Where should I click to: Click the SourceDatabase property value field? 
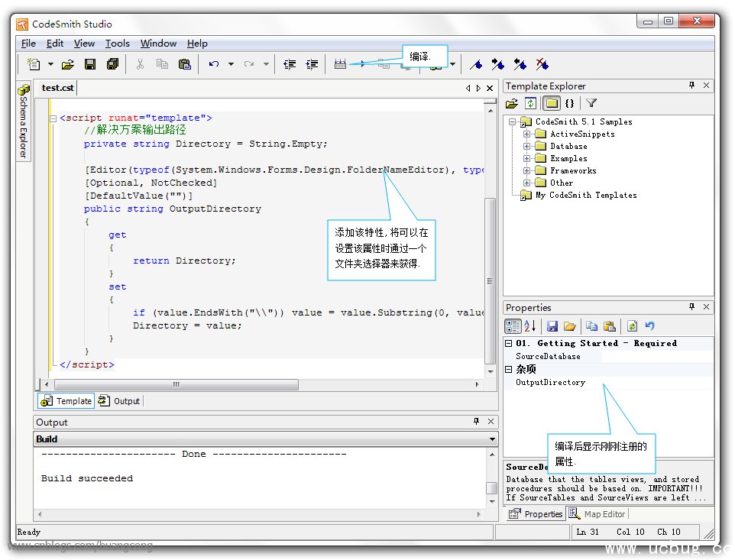(x=657, y=357)
